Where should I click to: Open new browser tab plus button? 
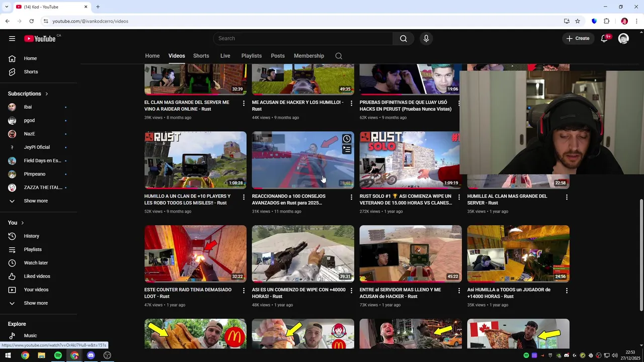[x=98, y=7]
